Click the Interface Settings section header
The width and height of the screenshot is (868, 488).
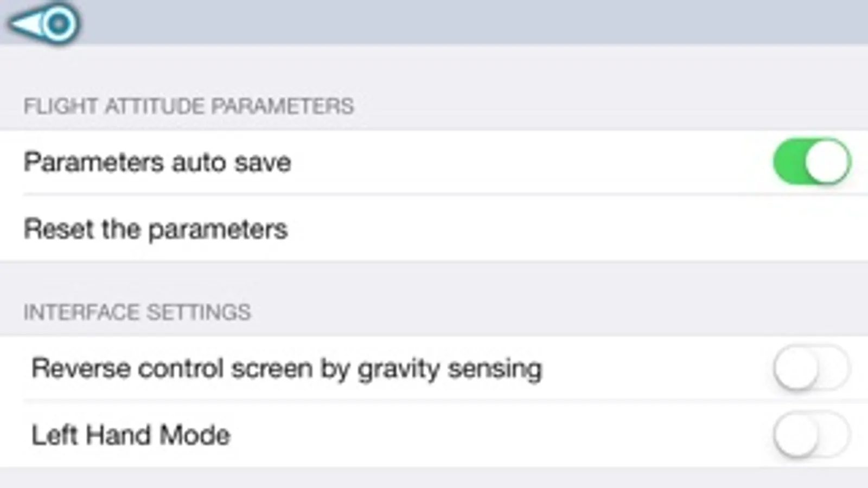point(137,312)
